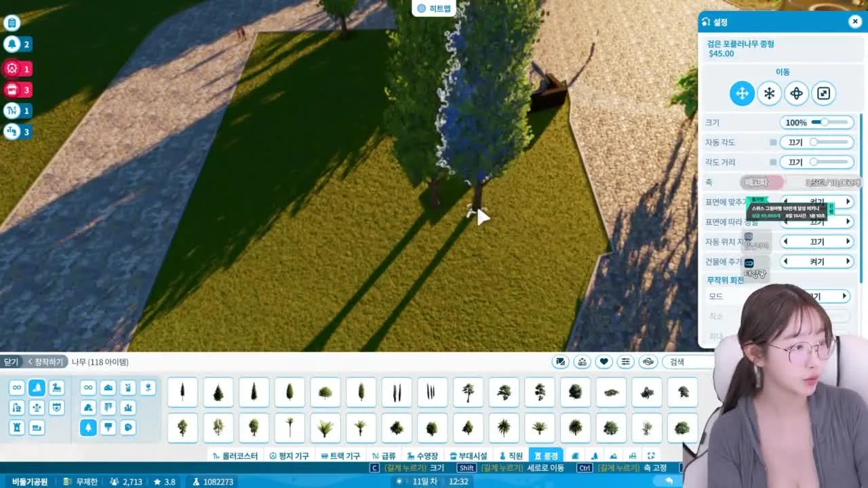
Task: Open the roller coaster tab
Action: pos(235,456)
